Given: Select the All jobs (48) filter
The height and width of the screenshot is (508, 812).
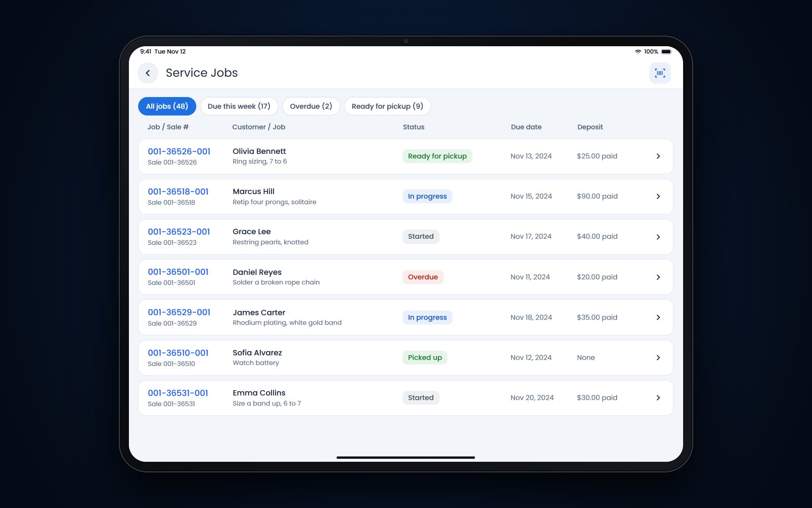Looking at the screenshot, I should 167,106.
